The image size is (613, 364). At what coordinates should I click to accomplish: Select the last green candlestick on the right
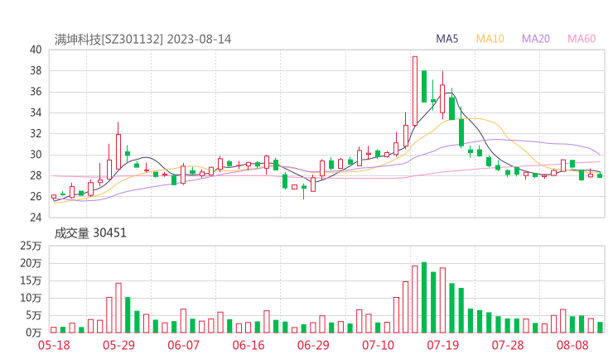point(600,175)
